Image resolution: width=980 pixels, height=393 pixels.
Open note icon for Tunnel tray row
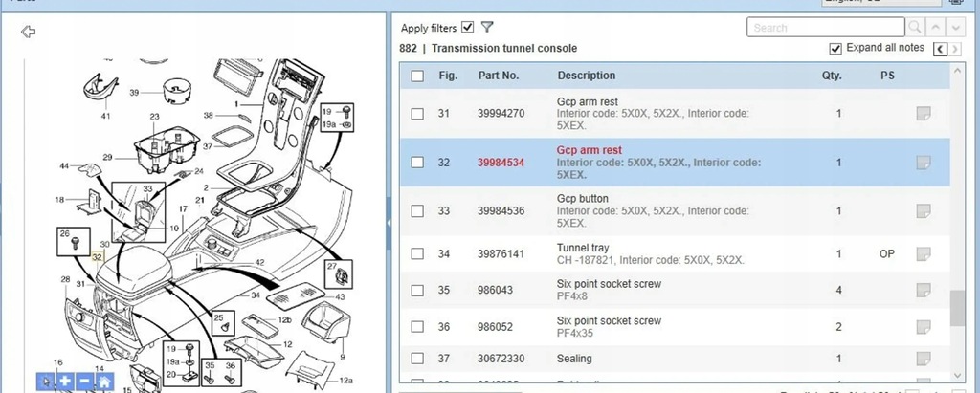924,254
